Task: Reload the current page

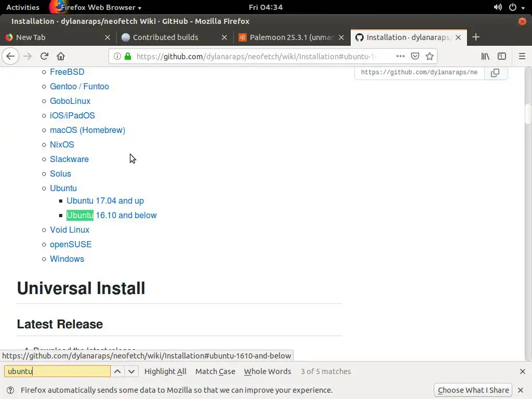Action: point(44,56)
